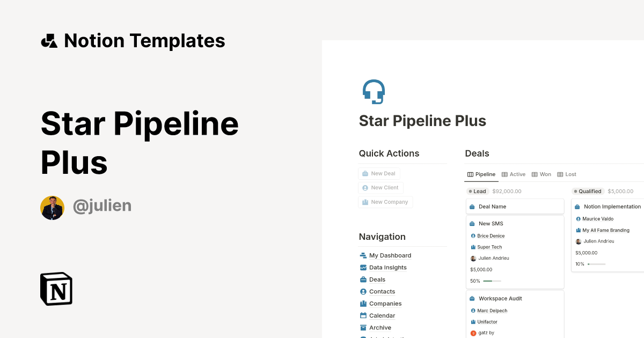
Task: Click the archive box icon beside Archive
Action: click(x=363, y=327)
